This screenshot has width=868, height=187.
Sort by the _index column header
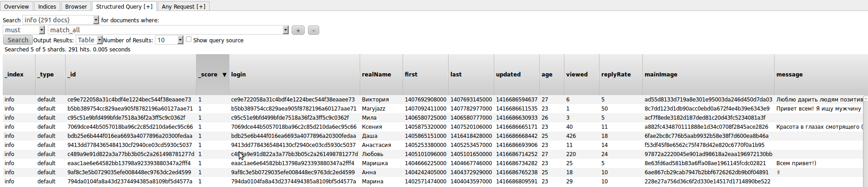click(19, 75)
